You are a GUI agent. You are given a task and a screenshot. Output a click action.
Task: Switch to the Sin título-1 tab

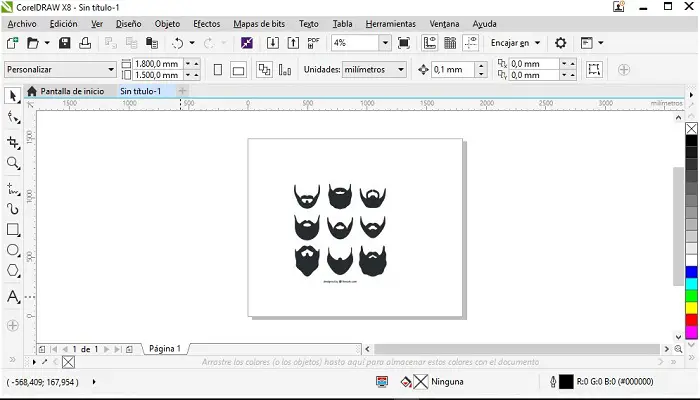141,91
